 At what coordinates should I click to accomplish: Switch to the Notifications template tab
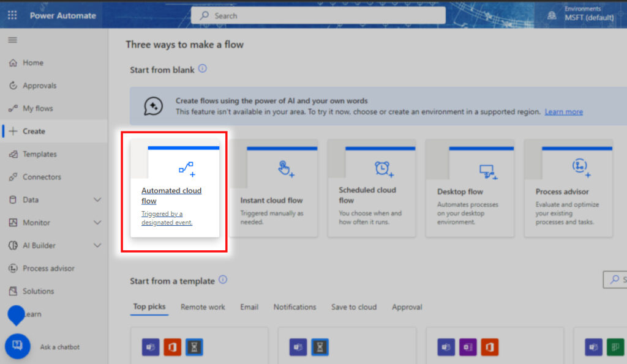295,307
